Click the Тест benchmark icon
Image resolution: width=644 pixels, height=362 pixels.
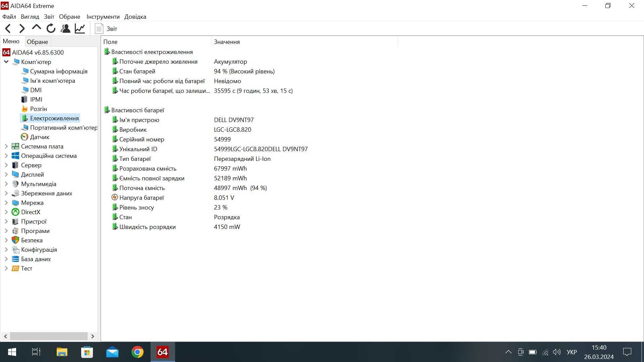pos(15,268)
